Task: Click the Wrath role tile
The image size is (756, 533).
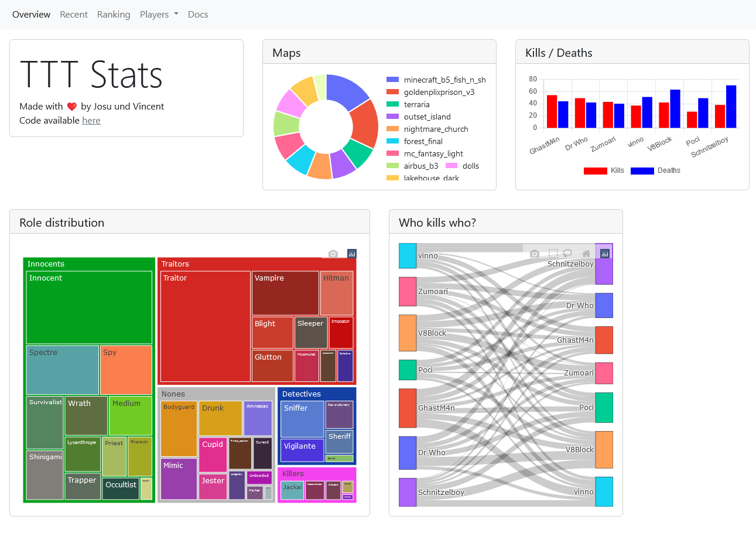Action: pyautogui.click(x=86, y=416)
